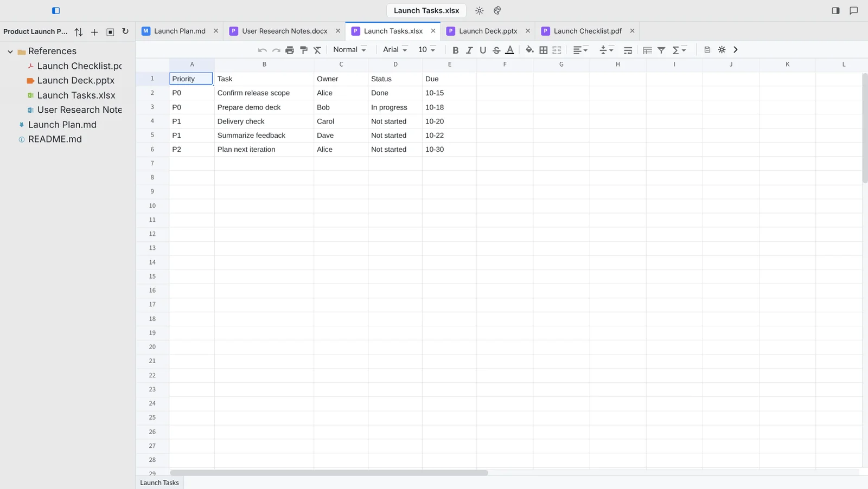
Task: Open the Normal format dropdown
Action: 349,49
